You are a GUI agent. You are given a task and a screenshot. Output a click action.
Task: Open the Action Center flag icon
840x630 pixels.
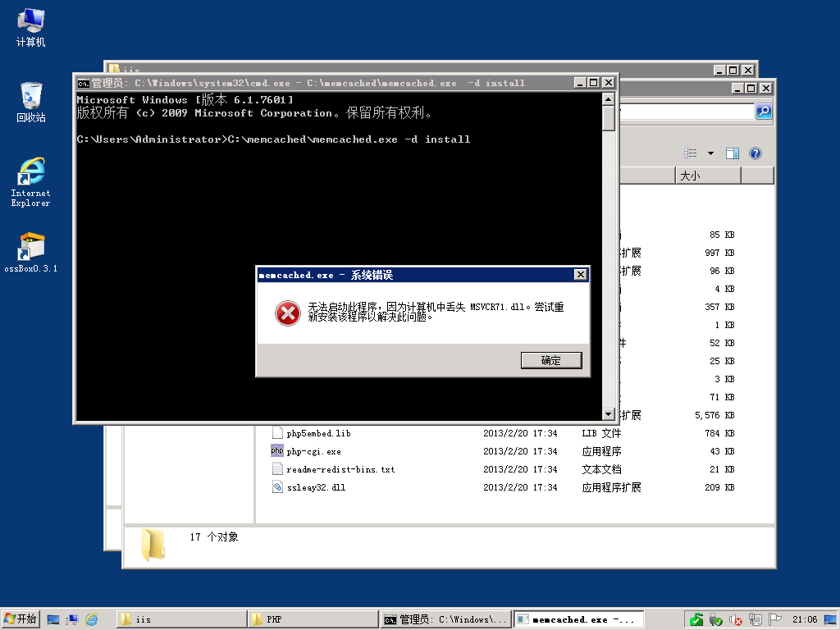tap(774, 620)
